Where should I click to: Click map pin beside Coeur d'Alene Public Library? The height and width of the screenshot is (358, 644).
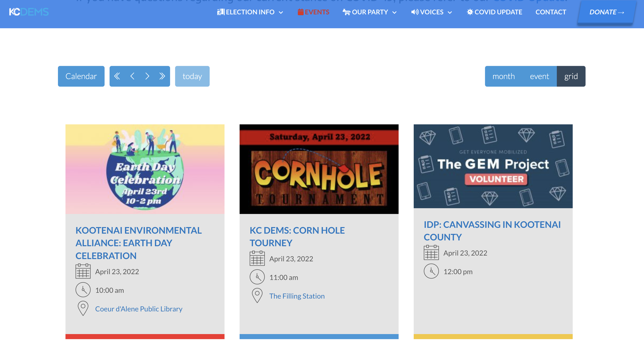(x=83, y=308)
